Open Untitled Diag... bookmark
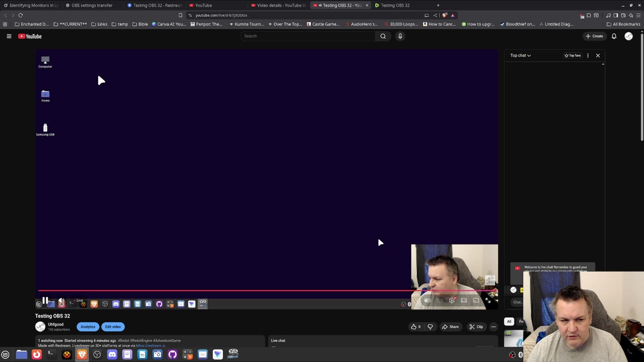The height and width of the screenshot is (362, 644). tap(556, 24)
